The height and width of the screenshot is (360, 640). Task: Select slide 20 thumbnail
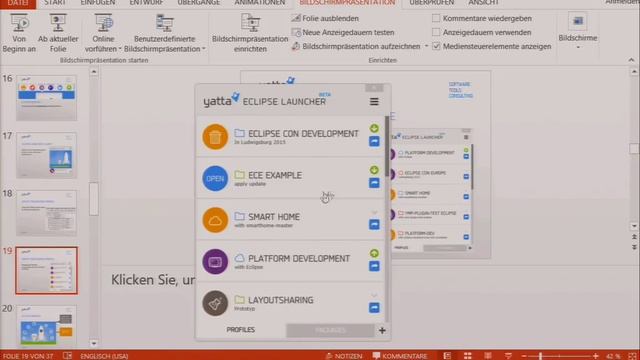47,326
